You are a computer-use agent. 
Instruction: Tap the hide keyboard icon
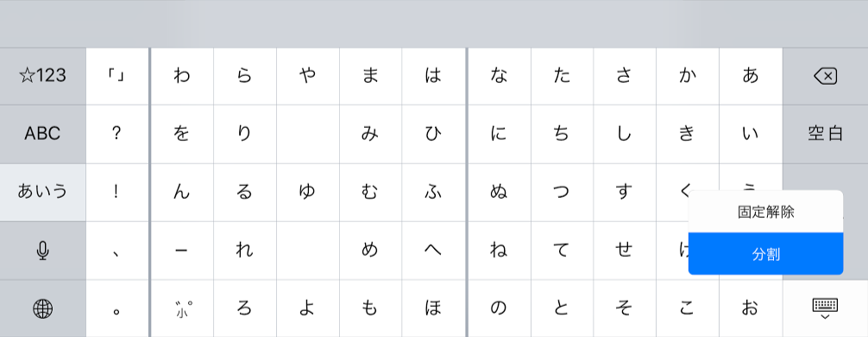point(826,308)
